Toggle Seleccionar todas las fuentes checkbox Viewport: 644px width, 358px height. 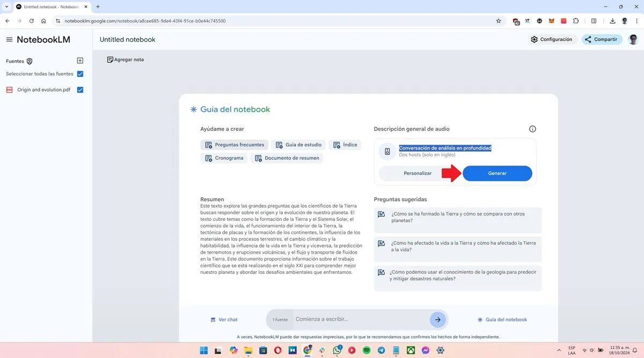tap(80, 74)
